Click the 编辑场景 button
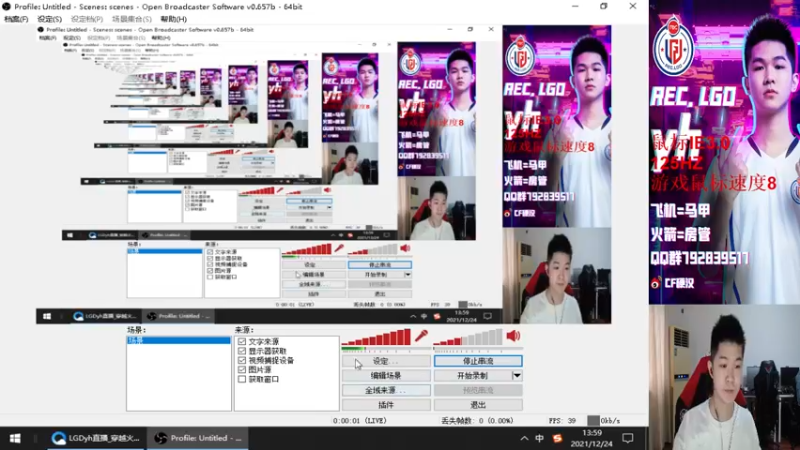Image resolution: width=800 pixels, height=450 pixels. click(386, 376)
